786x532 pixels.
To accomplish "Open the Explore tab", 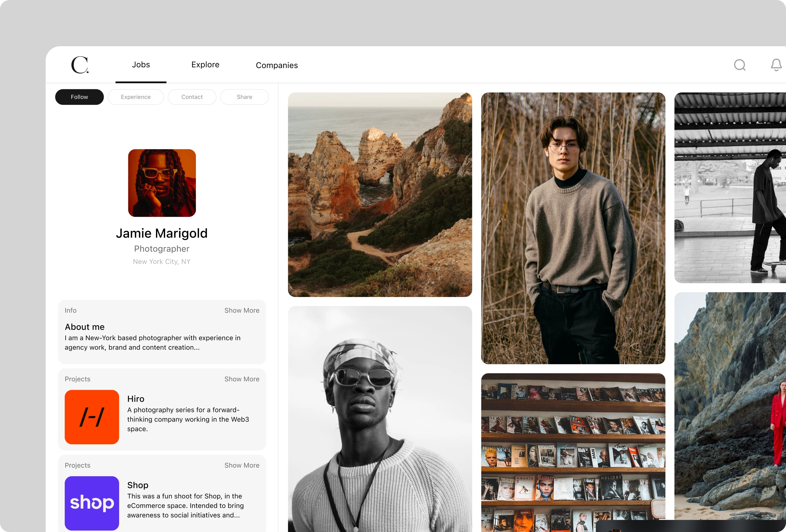I will click(205, 65).
